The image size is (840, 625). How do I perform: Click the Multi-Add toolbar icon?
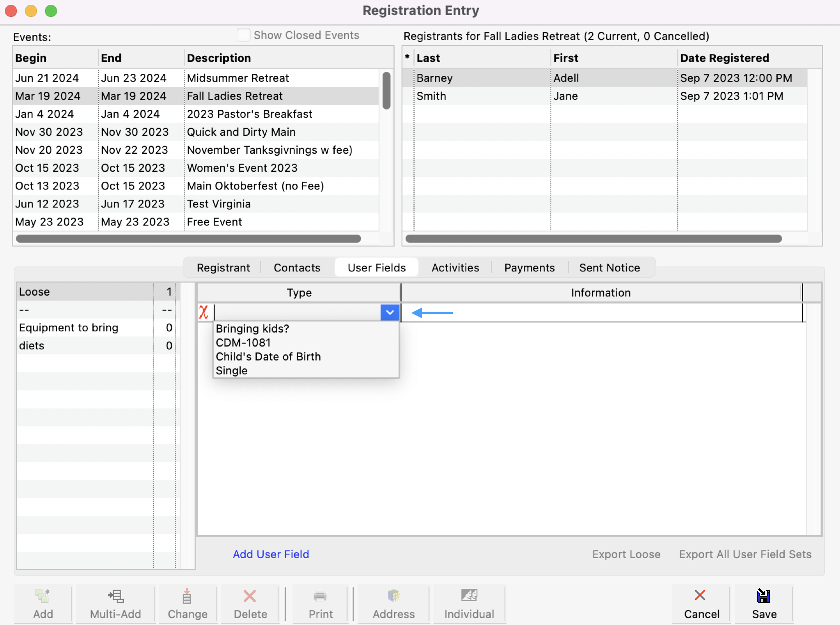click(x=115, y=596)
